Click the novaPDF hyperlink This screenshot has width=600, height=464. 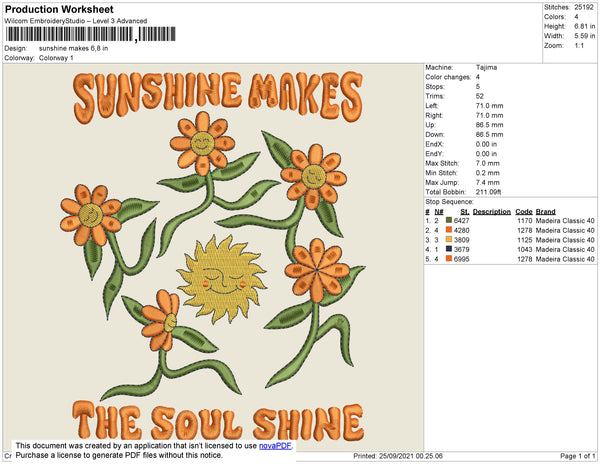(276, 446)
